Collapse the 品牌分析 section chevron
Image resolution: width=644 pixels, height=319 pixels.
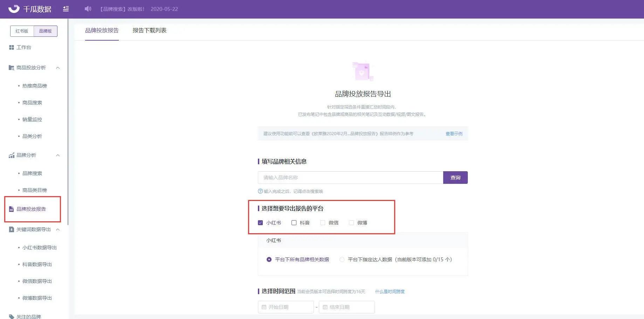point(58,155)
